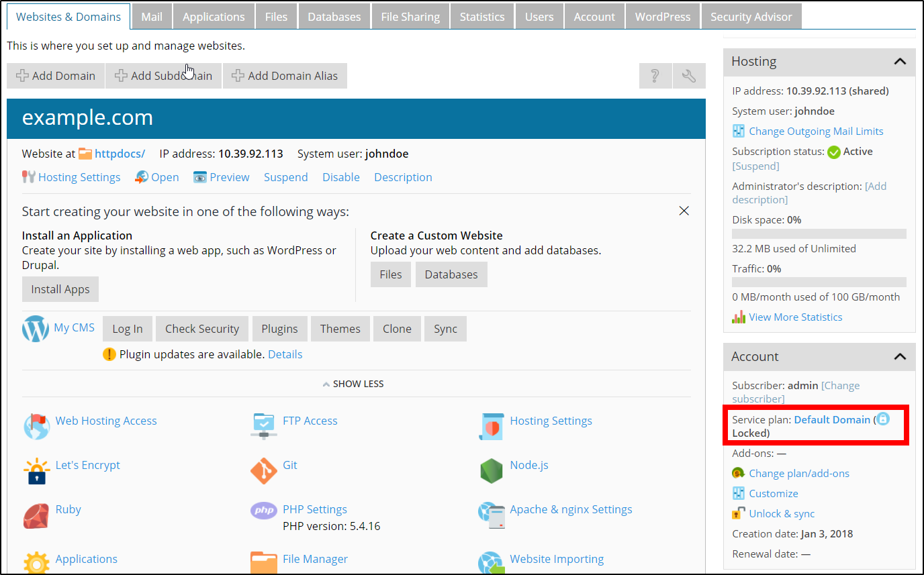This screenshot has width=924, height=575.
Task: Open the Ruby gem icon
Action: point(36,515)
